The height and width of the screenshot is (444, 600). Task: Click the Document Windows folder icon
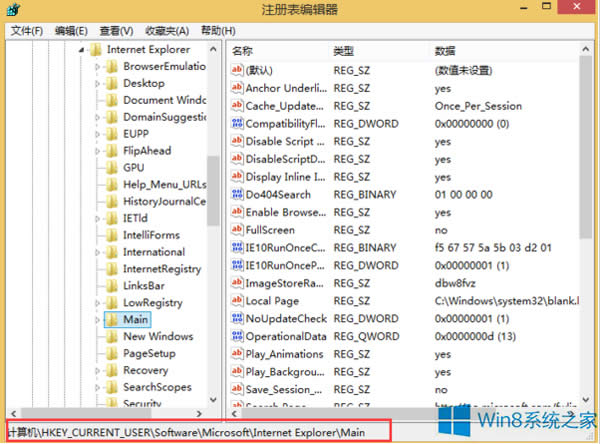(112, 100)
